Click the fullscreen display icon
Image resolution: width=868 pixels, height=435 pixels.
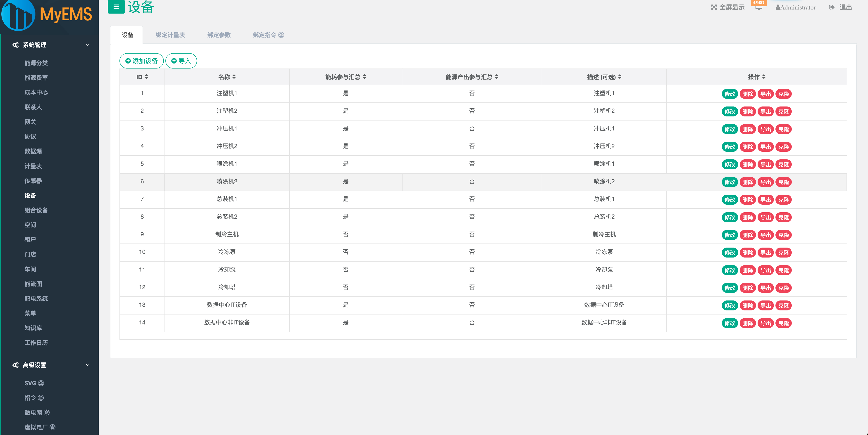(714, 7)
